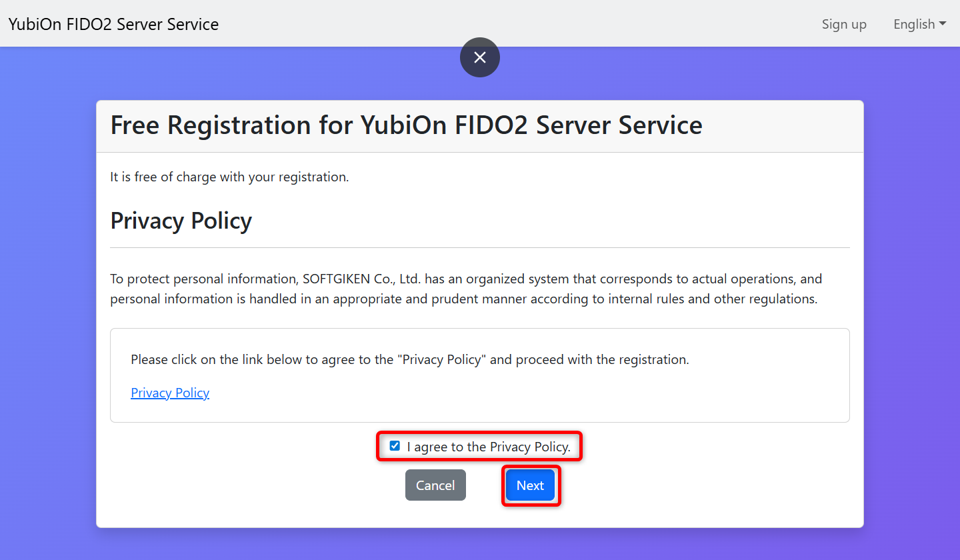Viewport: 960px width, 560px height.
Task: Go to YubiOn FIDO2 Server Service home
Action: [113, 24]
